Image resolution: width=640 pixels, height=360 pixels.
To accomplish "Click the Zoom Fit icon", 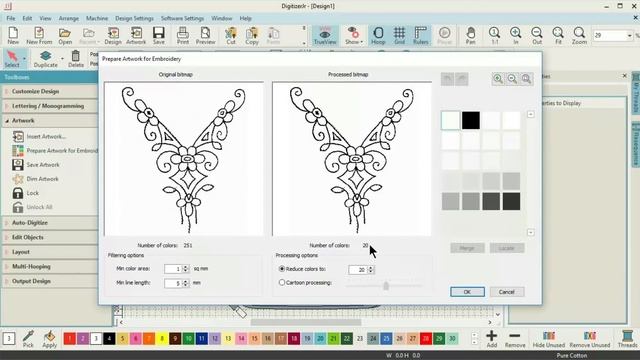I will point(558,35).
